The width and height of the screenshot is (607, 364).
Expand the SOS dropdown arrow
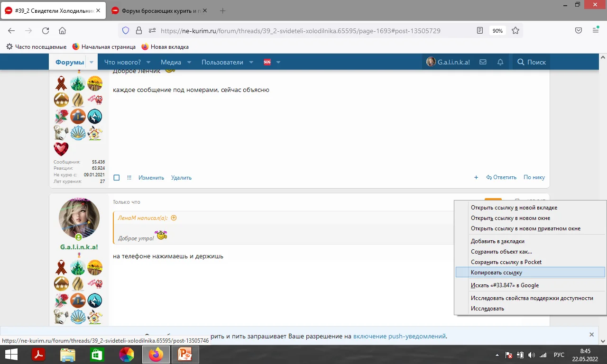(x=278, y=62)
